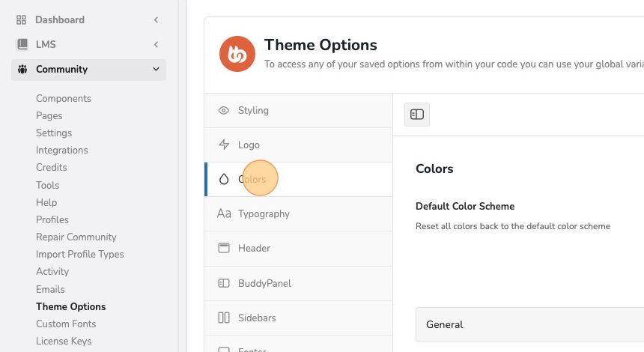This screenshot has width=644, height=352.
Task: Click the Sidebars columns icon
Action: 224,318
